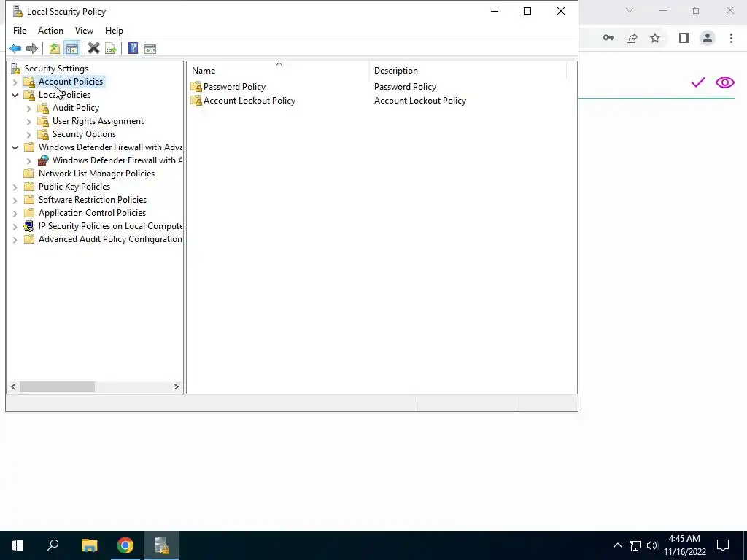Click the Up one level toolbar icon
The image size is (747, 560).
pos(54,49)
